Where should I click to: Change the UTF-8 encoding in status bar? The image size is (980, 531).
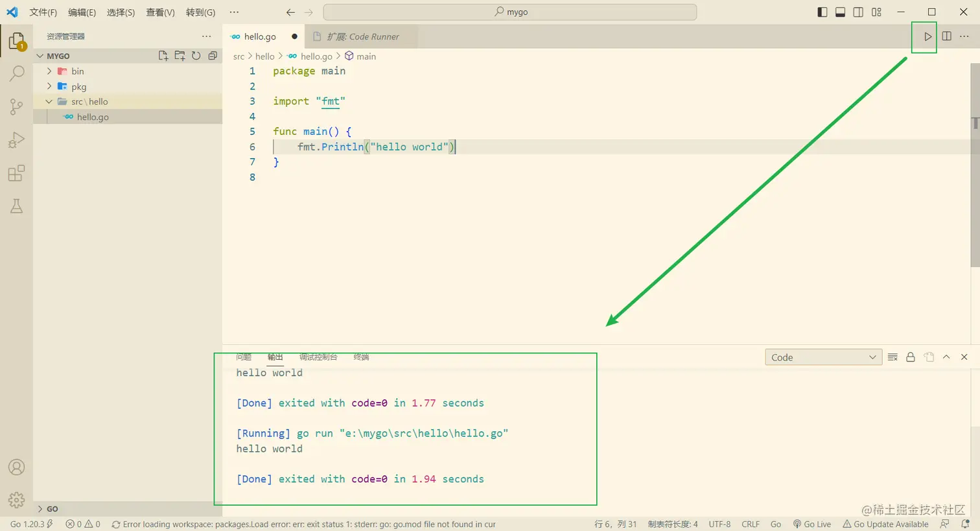tap(719, 524)
